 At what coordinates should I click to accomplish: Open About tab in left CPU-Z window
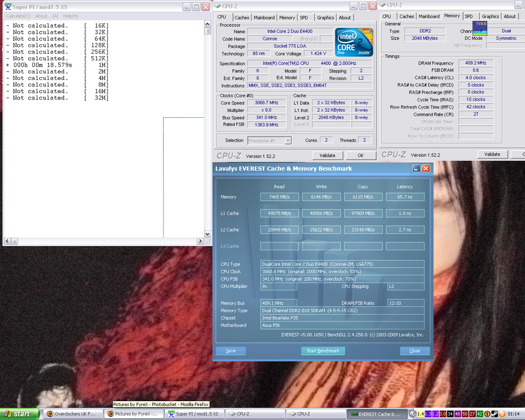click(x=345, y=18)
